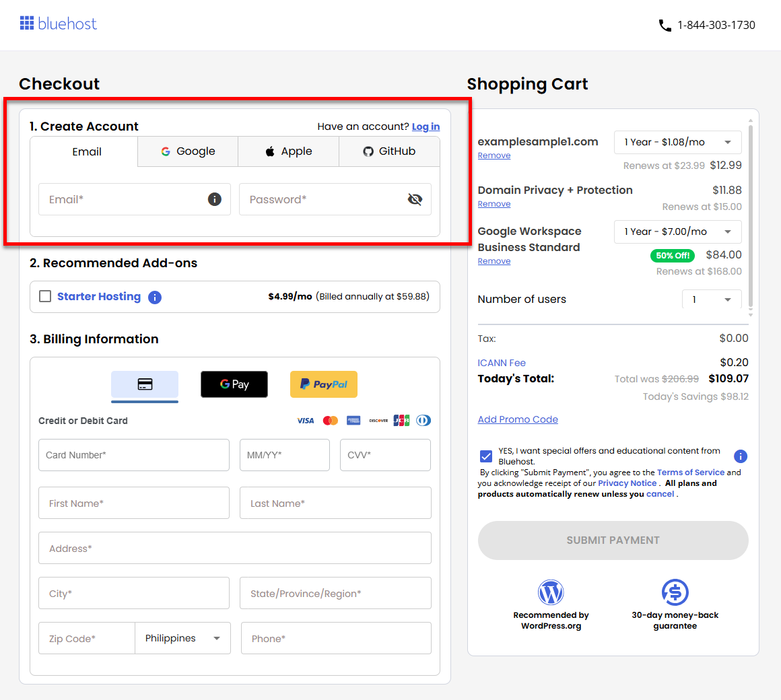Open Terms of Service link
The height and width of the screenshot is (700, 781).
[x=690, y=473]
